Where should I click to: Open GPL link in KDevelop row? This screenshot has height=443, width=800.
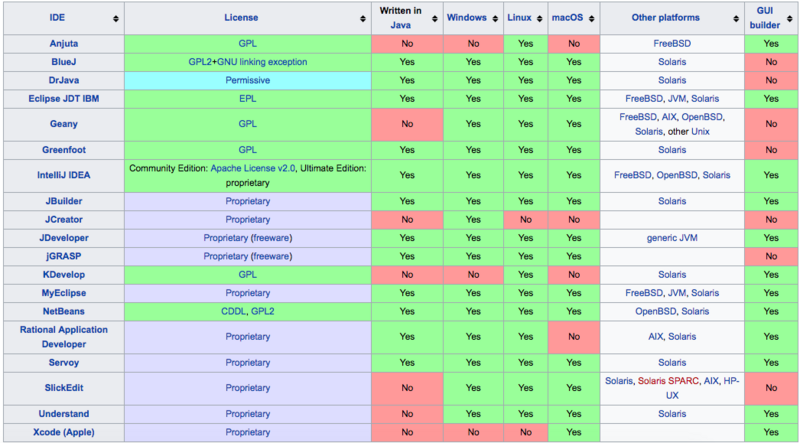247,275
